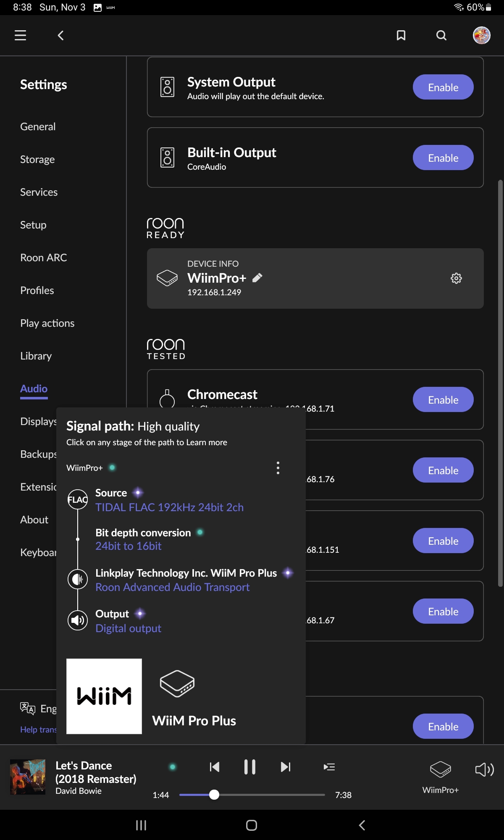Open the play queue icon
The image size is (504, 840).
tap(329, 767)
